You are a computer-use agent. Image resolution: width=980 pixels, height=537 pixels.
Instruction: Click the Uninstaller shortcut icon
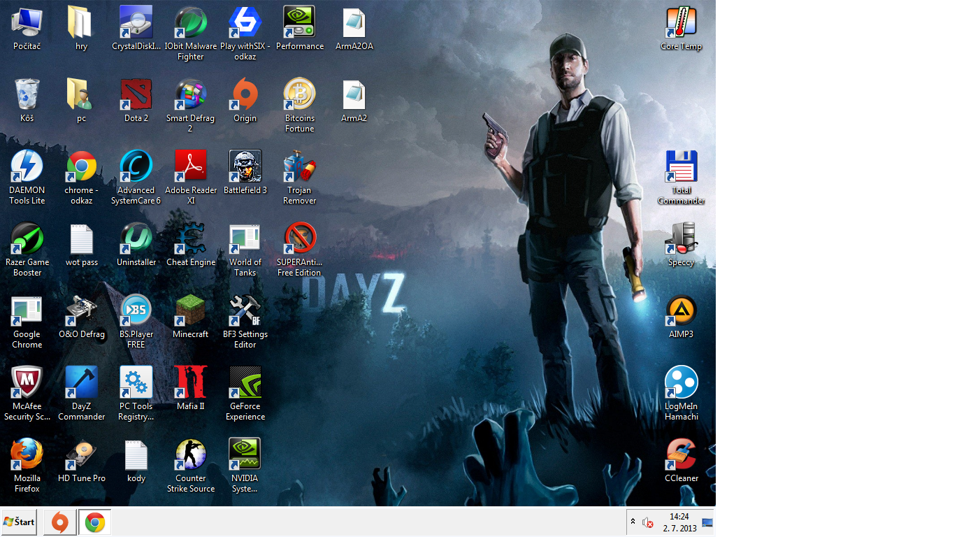(x=136, y=245)
